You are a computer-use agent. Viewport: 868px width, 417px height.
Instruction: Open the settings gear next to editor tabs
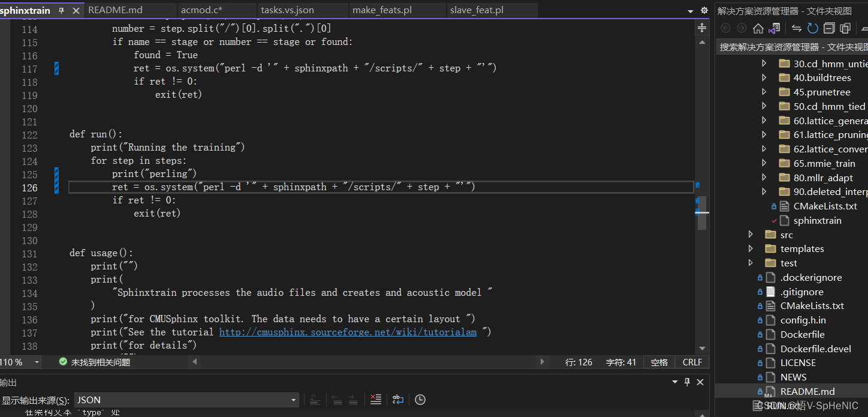(704, 10)
